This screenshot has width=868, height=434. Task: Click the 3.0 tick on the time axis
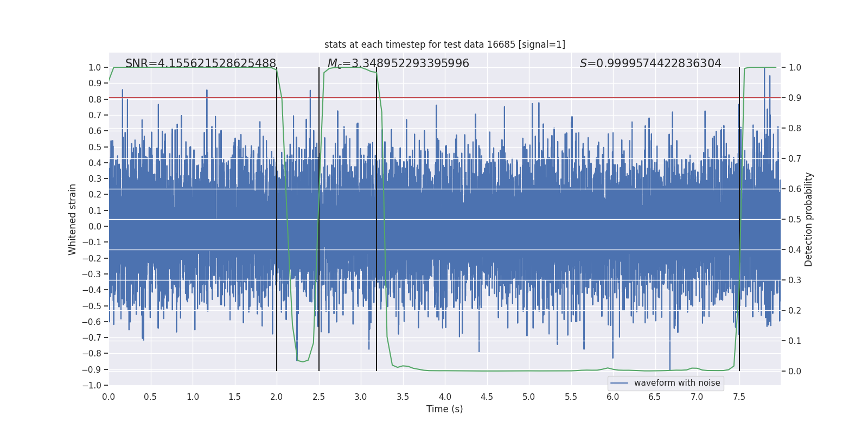point(361,397)
